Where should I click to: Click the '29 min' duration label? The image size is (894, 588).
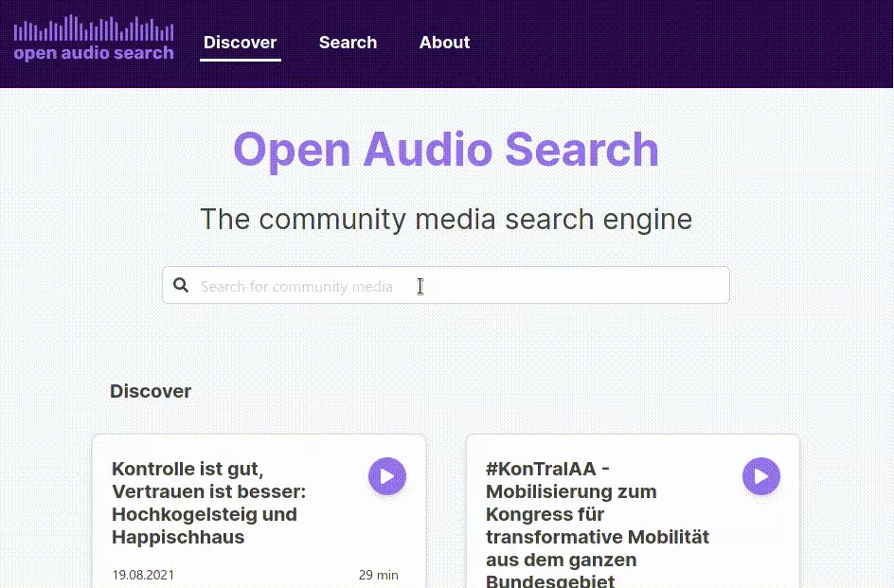[x=378, y=575]
